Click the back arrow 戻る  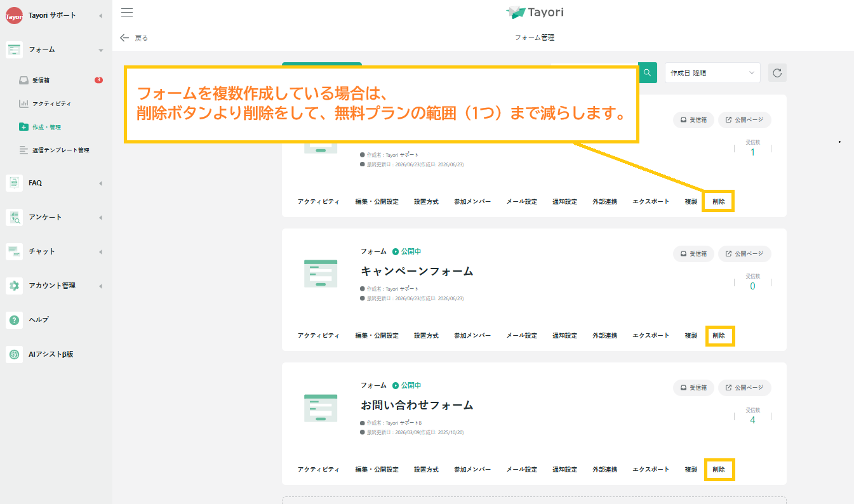(x=134, y=38)
